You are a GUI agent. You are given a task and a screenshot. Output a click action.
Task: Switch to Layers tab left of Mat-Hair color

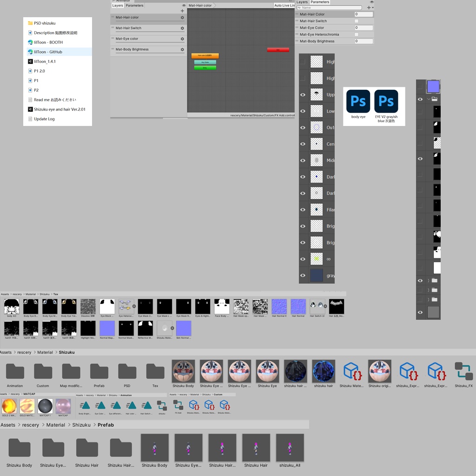118,6
